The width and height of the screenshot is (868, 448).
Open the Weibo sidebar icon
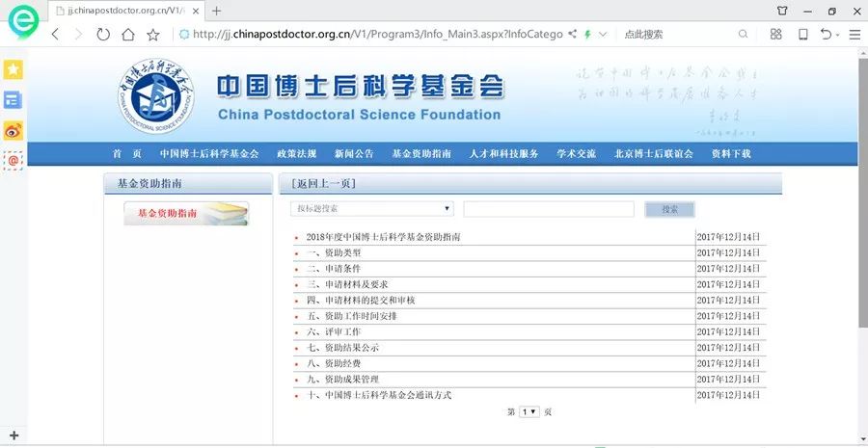point(14,131)
